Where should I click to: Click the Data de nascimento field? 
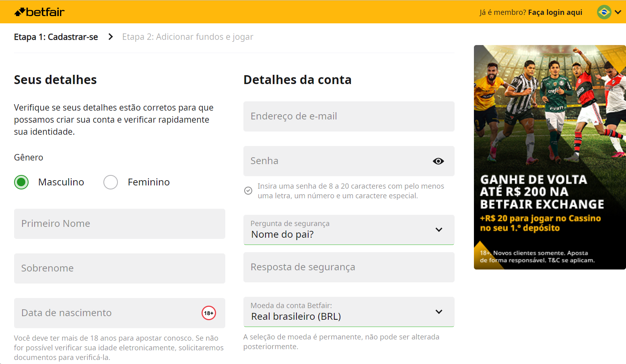119,313
